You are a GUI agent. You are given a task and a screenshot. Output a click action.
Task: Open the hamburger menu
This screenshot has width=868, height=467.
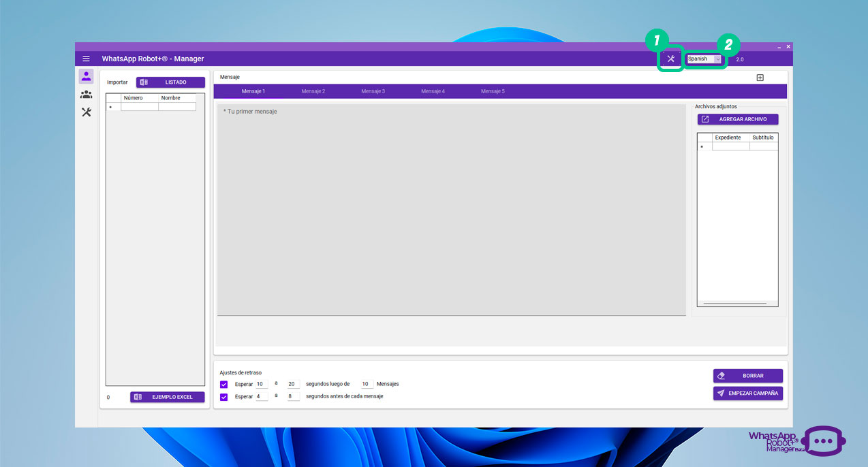pyautogui.click(x=86, y=59)
